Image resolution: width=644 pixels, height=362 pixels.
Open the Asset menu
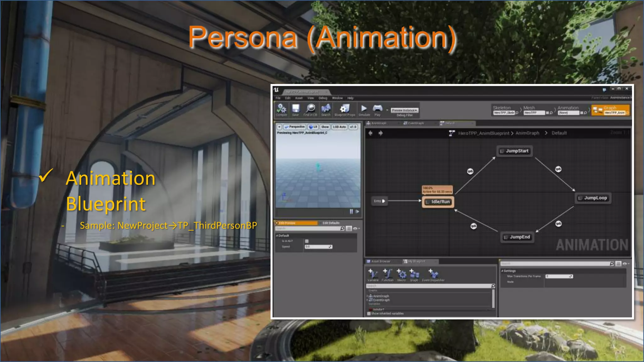coord(299,98)
